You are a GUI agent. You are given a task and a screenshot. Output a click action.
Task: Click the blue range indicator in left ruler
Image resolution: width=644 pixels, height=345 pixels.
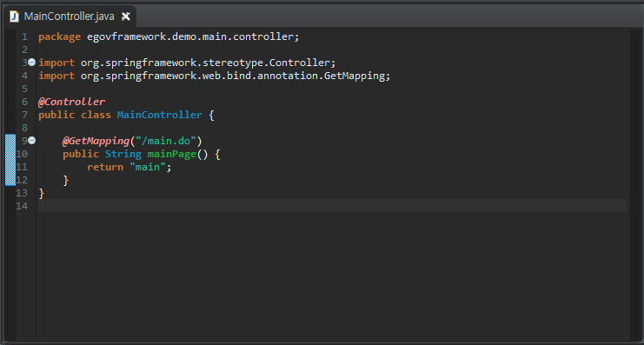click(10, 160)
